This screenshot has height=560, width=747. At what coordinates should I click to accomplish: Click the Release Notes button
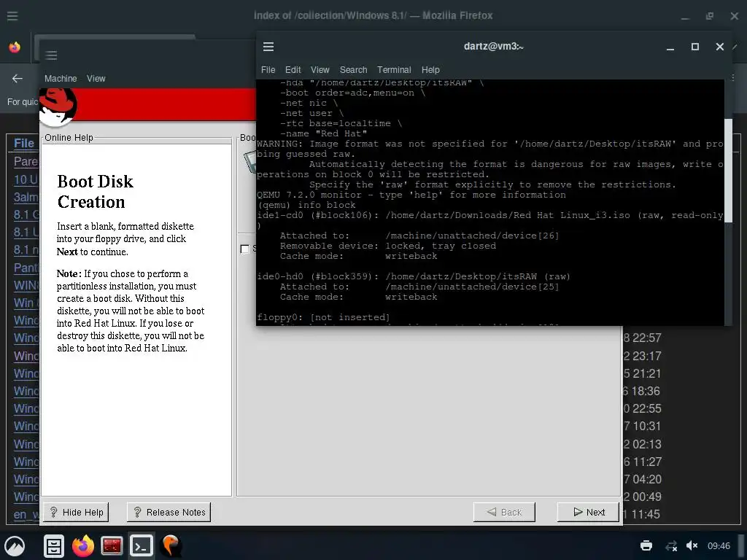tap(169, 513)
